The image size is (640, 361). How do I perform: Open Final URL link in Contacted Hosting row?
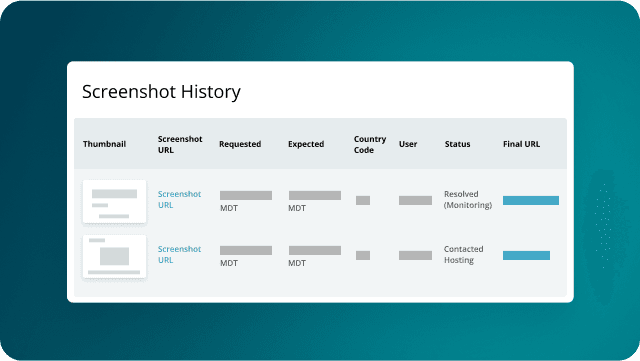526,255
